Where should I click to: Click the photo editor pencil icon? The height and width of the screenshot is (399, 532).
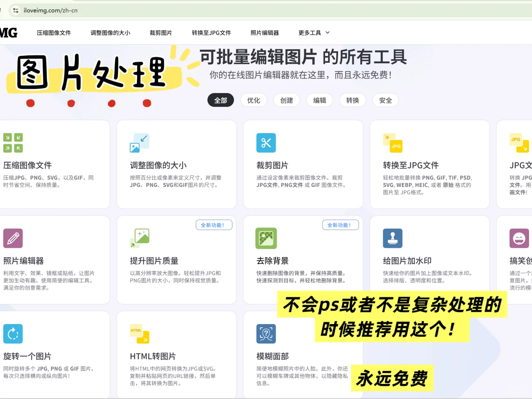click(x=13, y=238)
